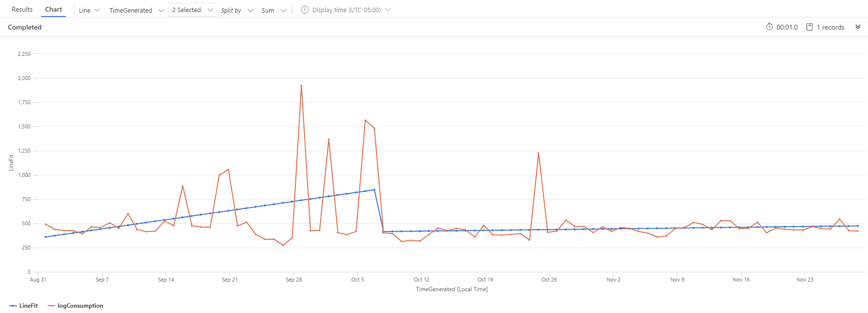Click the query duration stopwatch icon
Screen dimensions: 868x313
tap(771, 27)
